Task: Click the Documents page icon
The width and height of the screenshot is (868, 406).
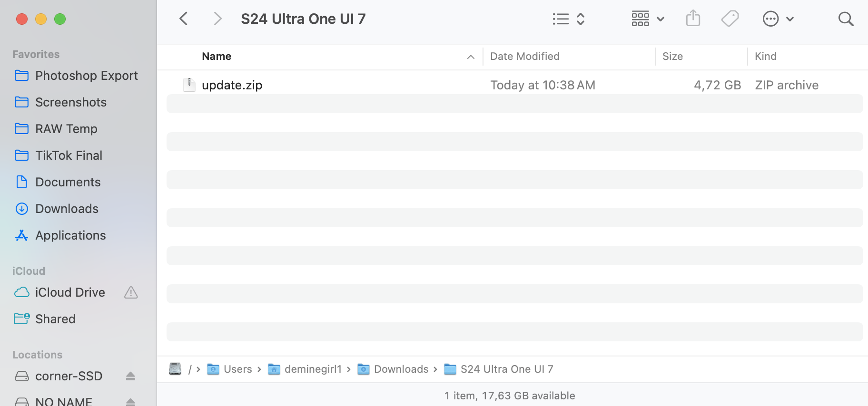Action: pyautogui.click(x=21, y=182)
